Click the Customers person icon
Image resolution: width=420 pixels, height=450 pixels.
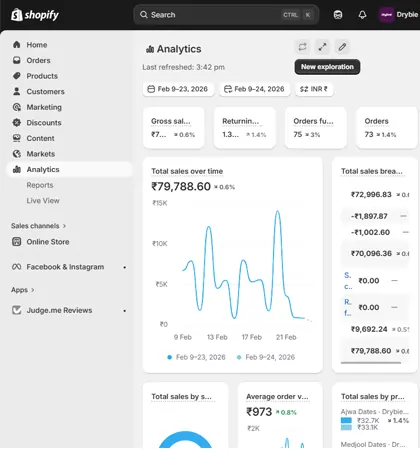[x=17, y=91]
